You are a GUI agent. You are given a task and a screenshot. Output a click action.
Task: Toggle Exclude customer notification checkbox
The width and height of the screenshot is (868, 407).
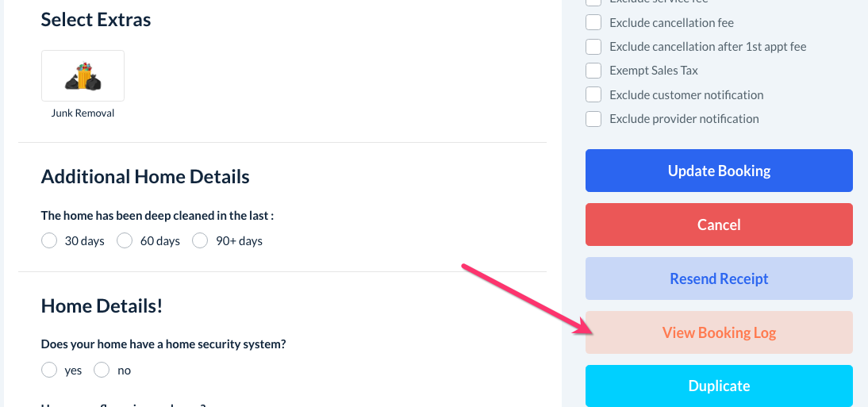point(593,95)
